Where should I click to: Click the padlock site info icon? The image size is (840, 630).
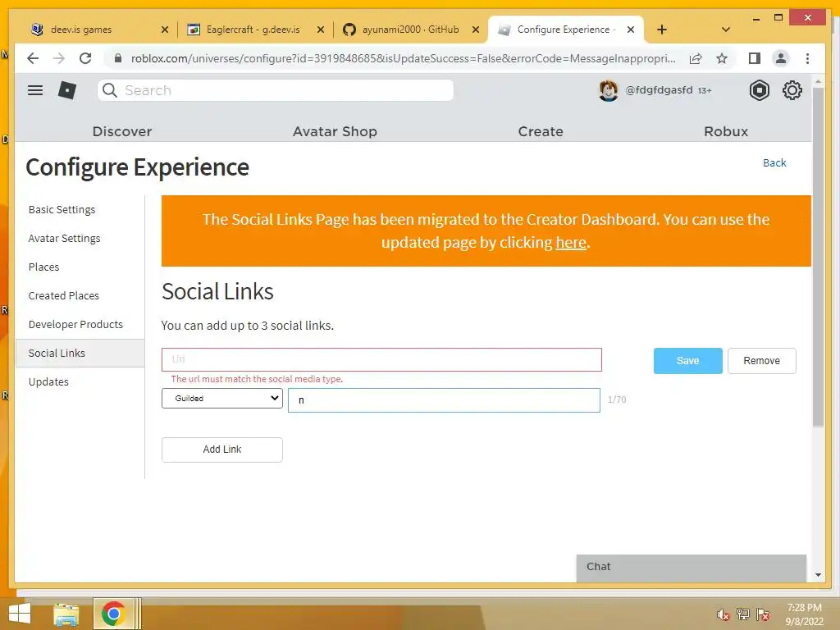click(x=118, y=58)
